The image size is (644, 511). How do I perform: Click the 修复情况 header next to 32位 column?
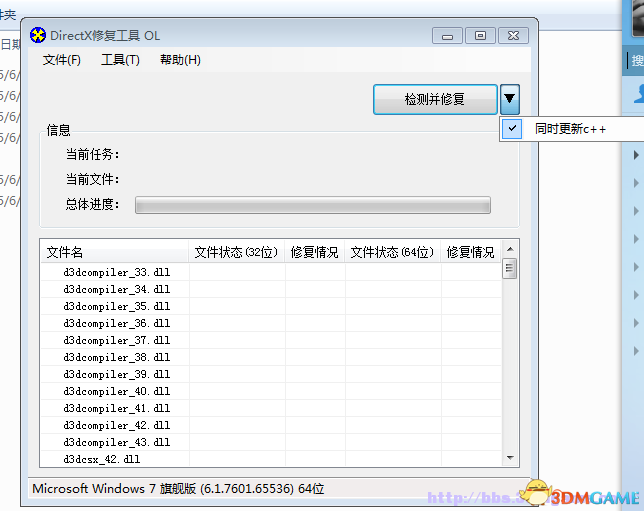[315, 252]
